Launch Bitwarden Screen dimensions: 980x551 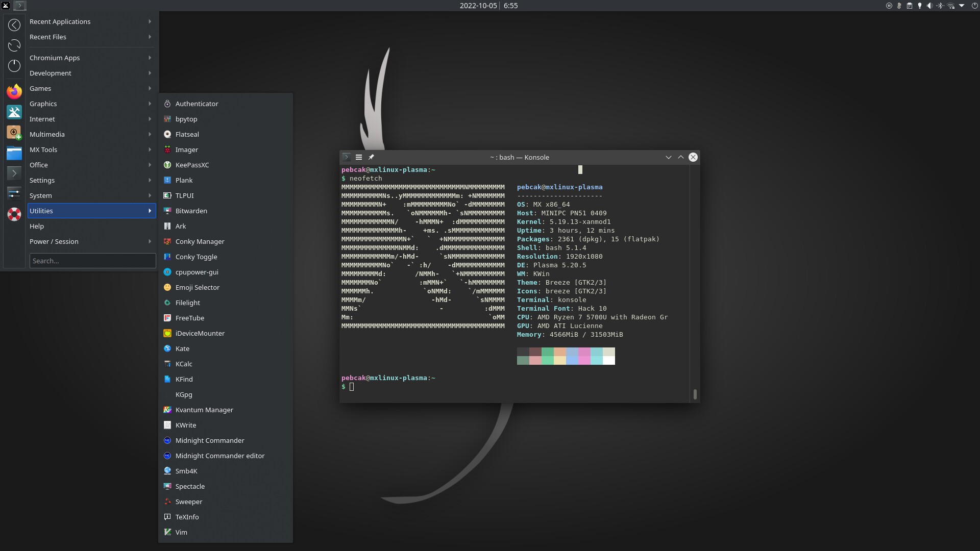(x=226, y=211)
